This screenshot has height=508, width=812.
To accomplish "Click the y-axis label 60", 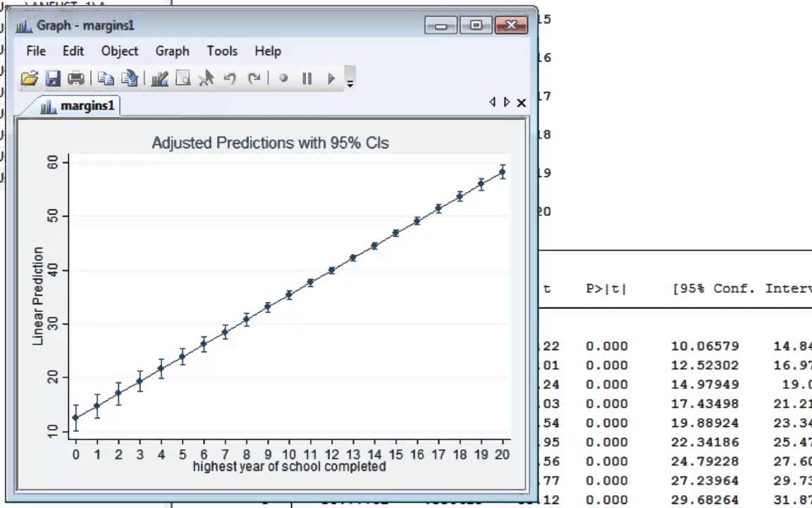I will 53,162.
